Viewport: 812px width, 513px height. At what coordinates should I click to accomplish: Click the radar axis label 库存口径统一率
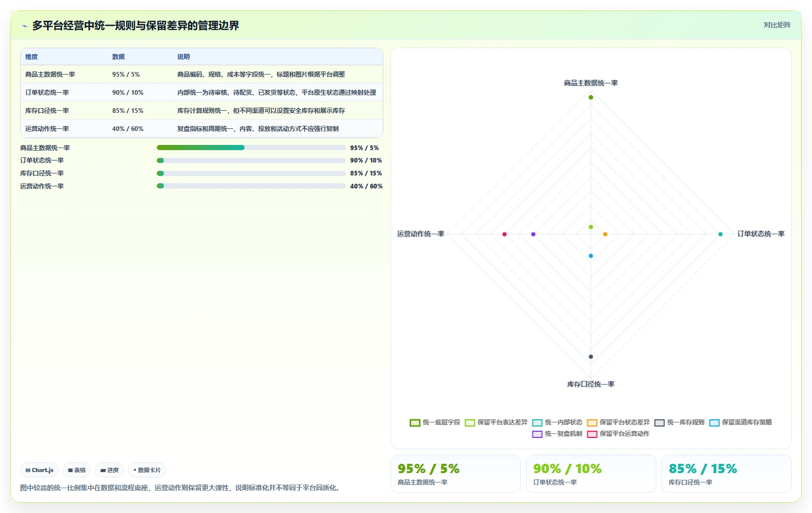coord(591,384)
